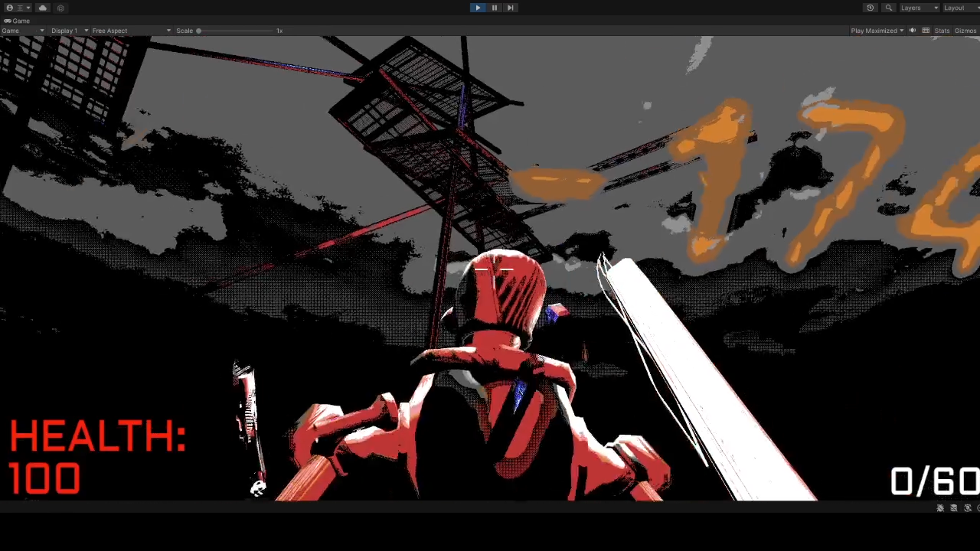The width and height of the screenshot is (980, 551).
Task: Select the Game tab
Action: tap(17, 21)
